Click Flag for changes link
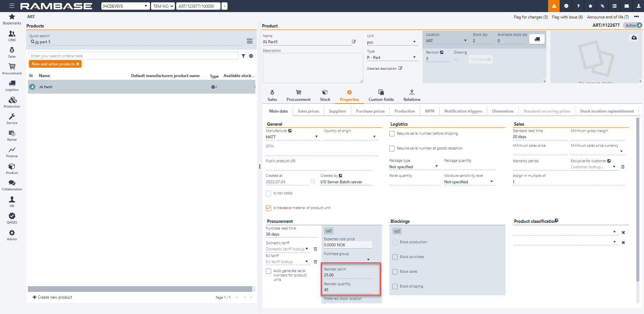The width and height of the screenshot is (644, 314). point(530,17)
